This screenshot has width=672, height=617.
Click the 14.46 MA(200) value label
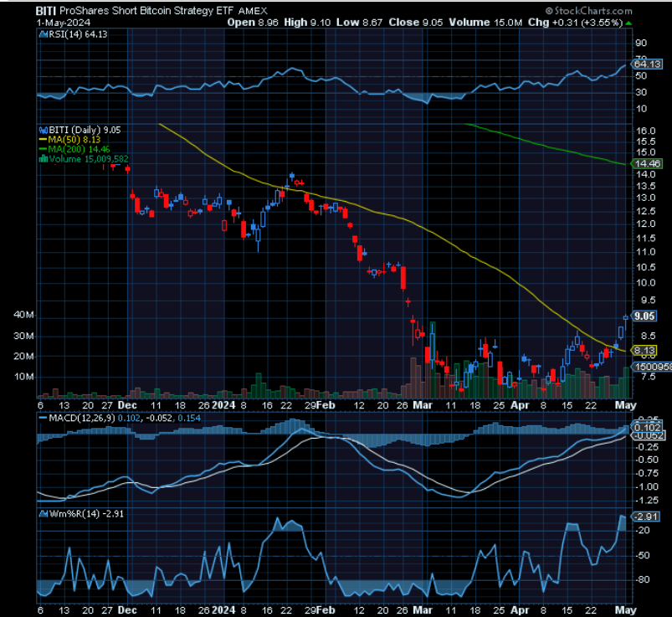point(647,164)
